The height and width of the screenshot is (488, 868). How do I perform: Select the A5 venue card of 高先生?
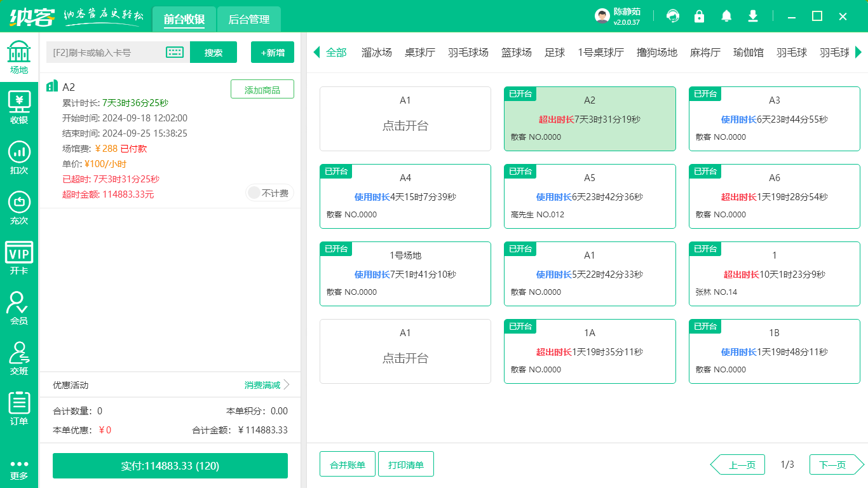[x=589, y=196]
